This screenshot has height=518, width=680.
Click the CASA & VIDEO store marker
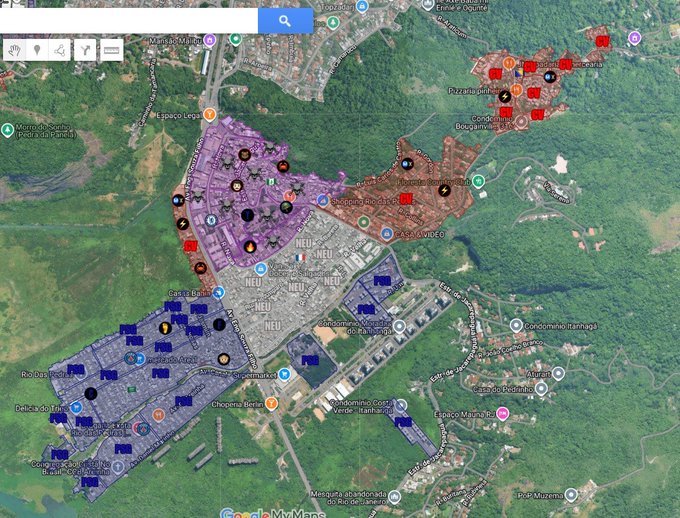pos(386,233)
